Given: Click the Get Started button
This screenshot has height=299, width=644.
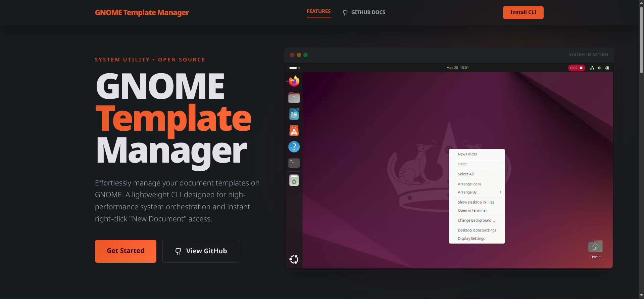Looking at the screenshot, I should click(x=126, y=251).
